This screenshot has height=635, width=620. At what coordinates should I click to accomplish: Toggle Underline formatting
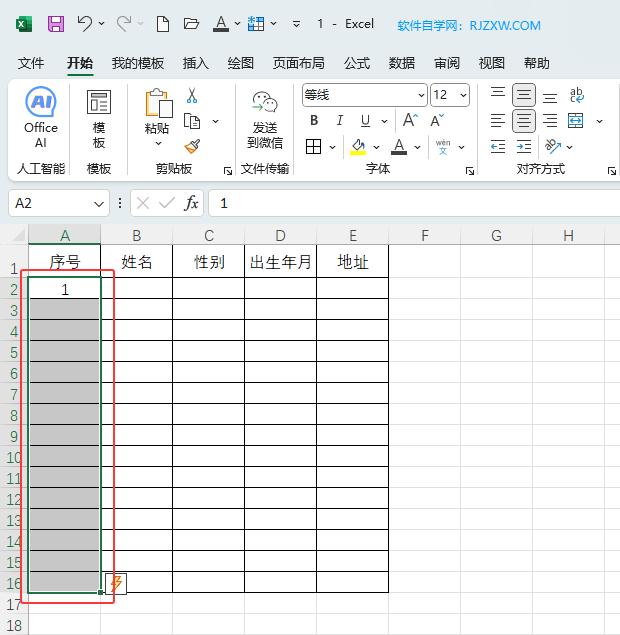365,121
